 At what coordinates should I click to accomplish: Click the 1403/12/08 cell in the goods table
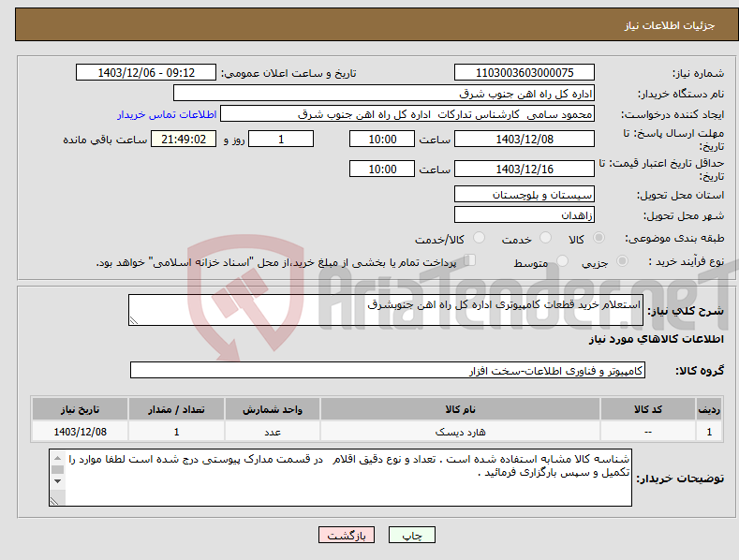(x=81, y=432)
